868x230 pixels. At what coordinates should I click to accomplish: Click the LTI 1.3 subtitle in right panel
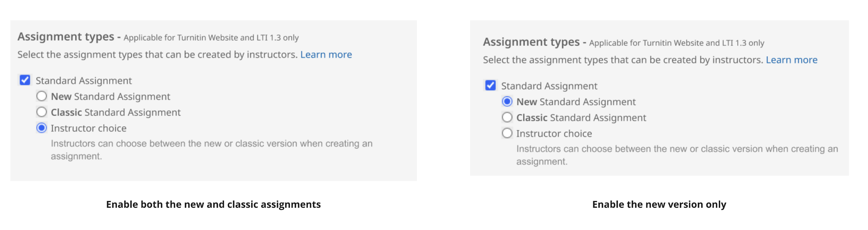point(676,43)
